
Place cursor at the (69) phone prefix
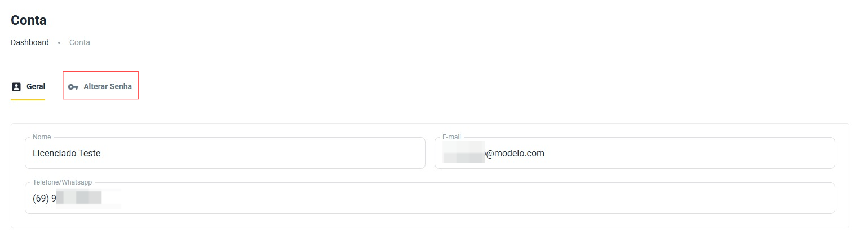tap(41, 198)
